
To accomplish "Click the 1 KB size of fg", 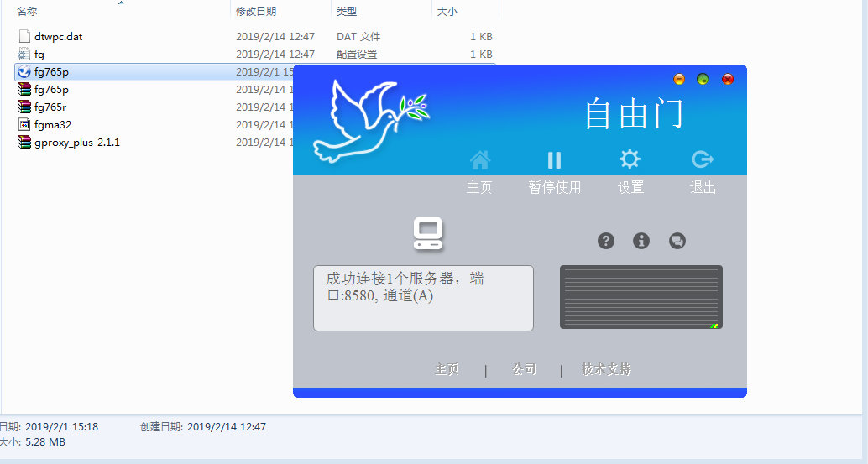I will (481, 55).
